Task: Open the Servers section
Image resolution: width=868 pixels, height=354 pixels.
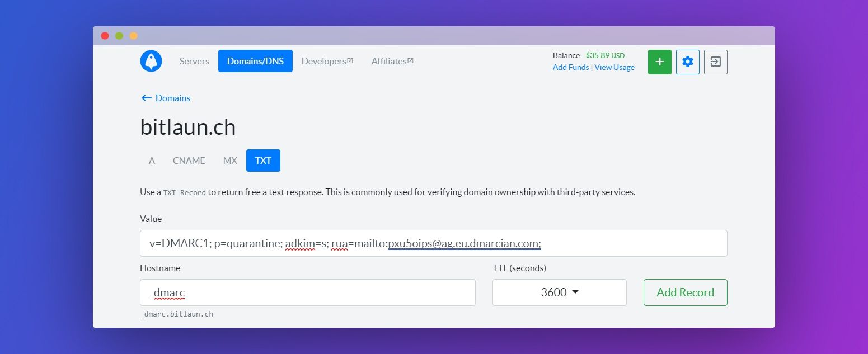Action: point(194,61)
